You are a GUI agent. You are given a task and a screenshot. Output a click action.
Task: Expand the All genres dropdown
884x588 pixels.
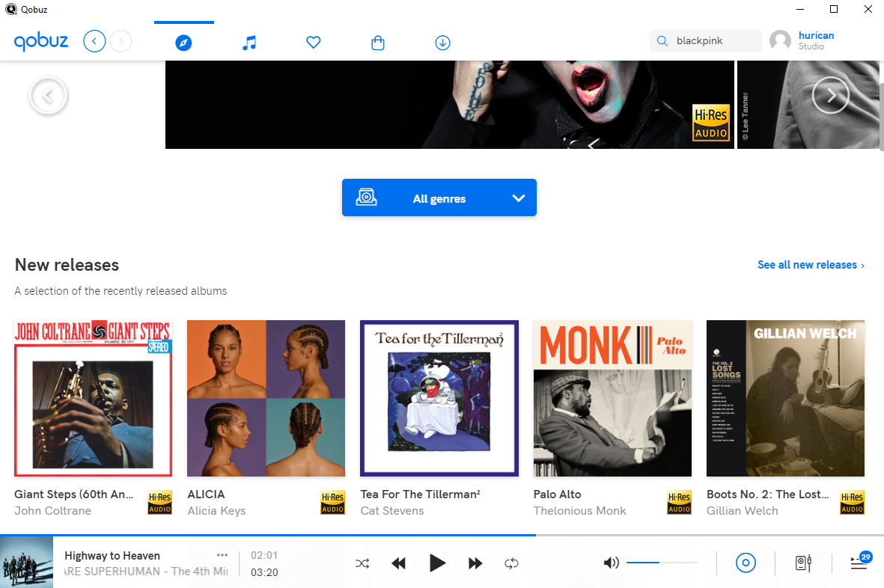coord(439,197)
